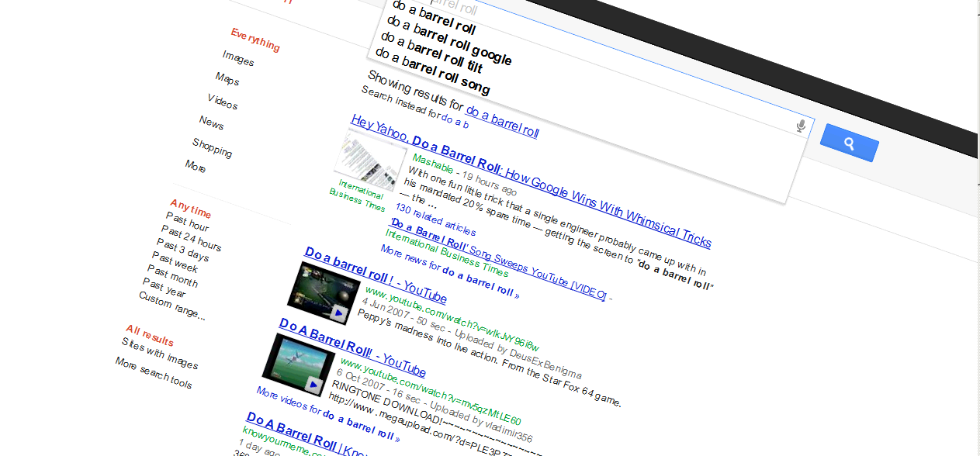
Task: Click the blue magnifier search button
Action: [850, 143]
